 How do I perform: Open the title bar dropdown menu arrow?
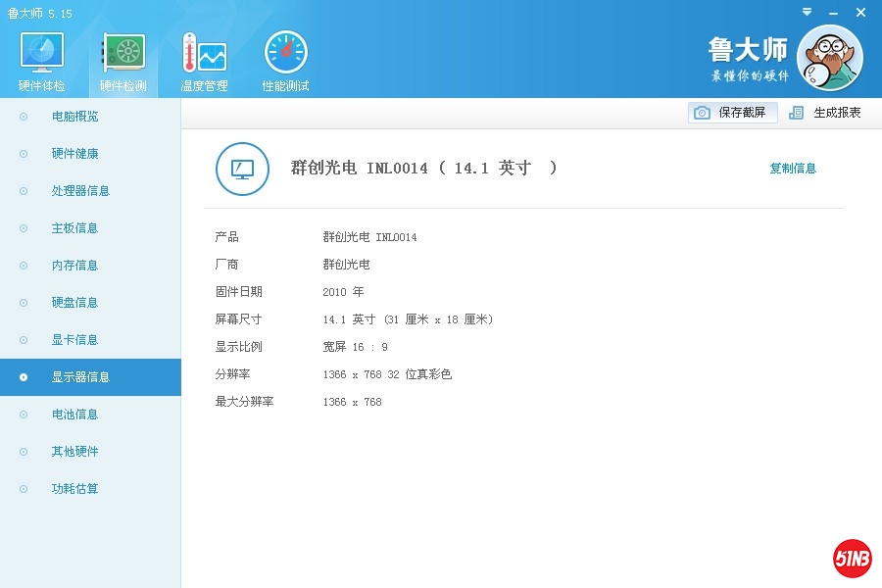coord(807,12)
